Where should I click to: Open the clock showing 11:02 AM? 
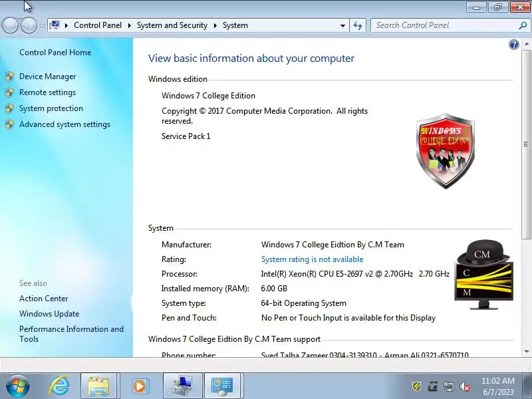point(498,386)
